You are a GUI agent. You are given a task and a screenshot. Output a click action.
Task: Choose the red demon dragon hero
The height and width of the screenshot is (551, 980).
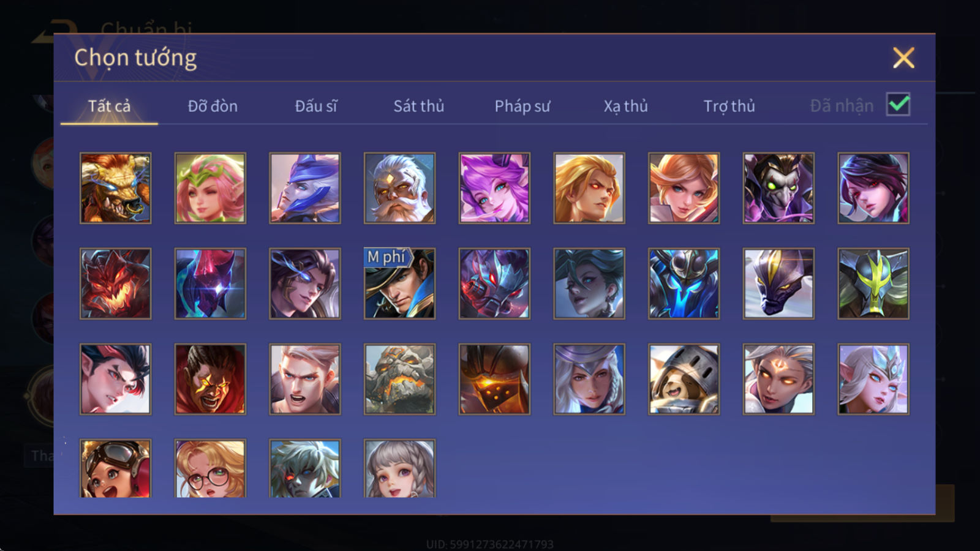coord(115,283)
